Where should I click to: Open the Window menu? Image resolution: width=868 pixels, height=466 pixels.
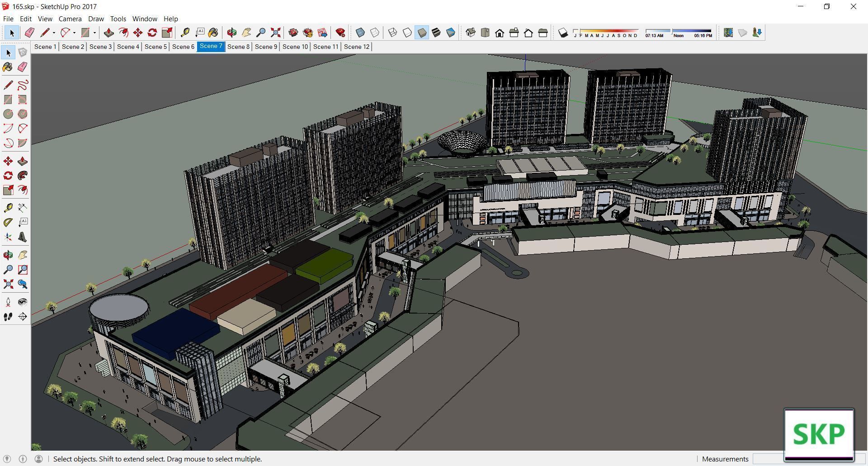(145, 19)
